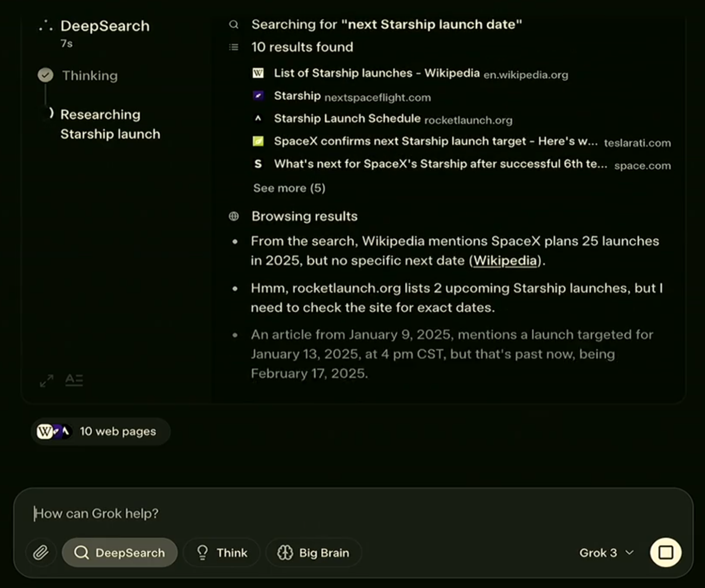Click the Wikipedia favicon in results list
The image size is (705, 588).
[x=258, y=73]
